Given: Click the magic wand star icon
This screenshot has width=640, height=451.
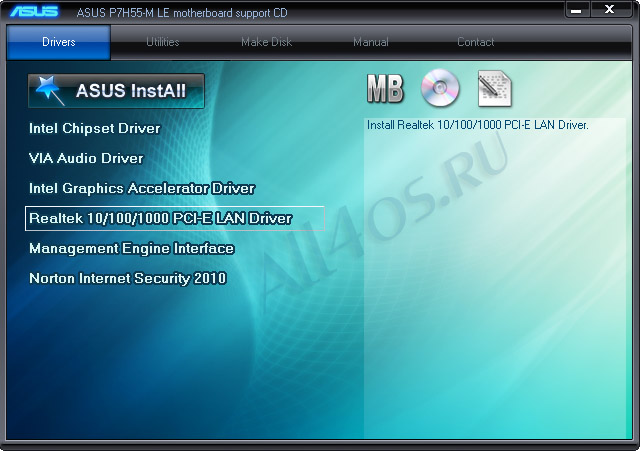Looking at the screenshot, I should pyautogui.click(x=49, y=90).
